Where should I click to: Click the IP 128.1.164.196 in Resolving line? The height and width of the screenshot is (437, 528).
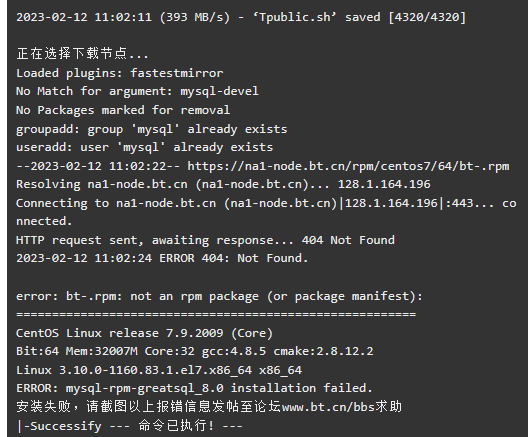[x=384, y=184]
